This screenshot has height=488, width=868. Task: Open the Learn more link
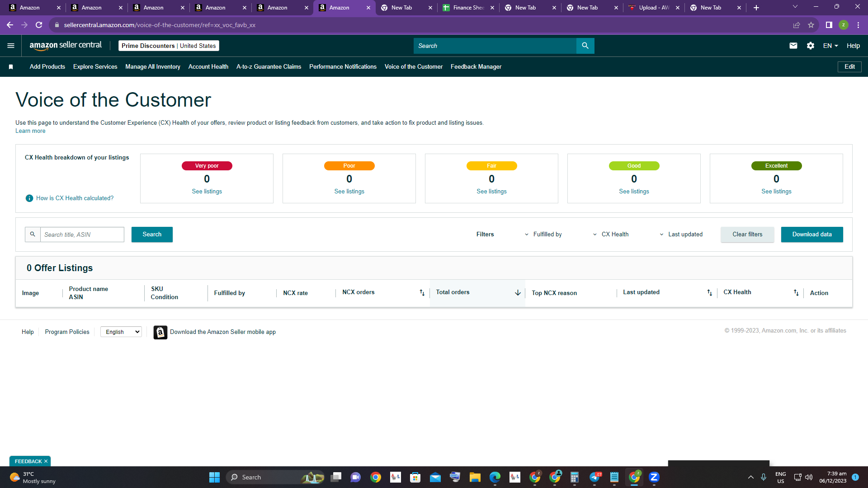pyautogui.click(x=30, y=131)
